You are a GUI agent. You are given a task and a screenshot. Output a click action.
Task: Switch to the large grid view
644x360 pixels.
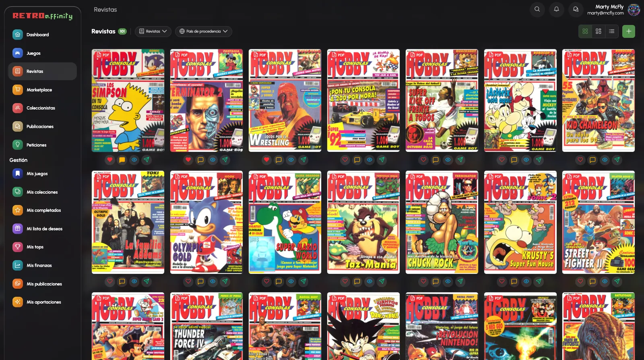pos(585,31)
